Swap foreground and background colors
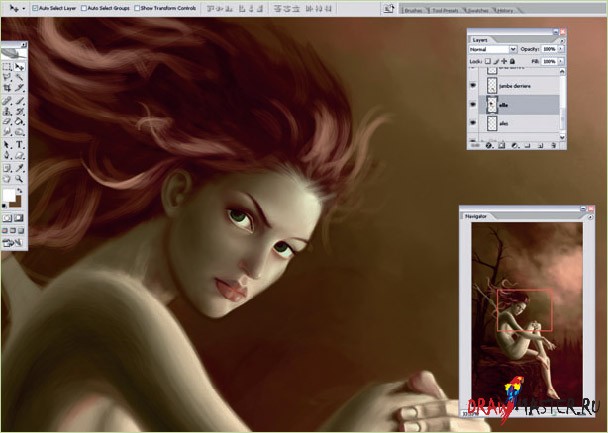This screenshot has height=433, width=608. [20, 191]
